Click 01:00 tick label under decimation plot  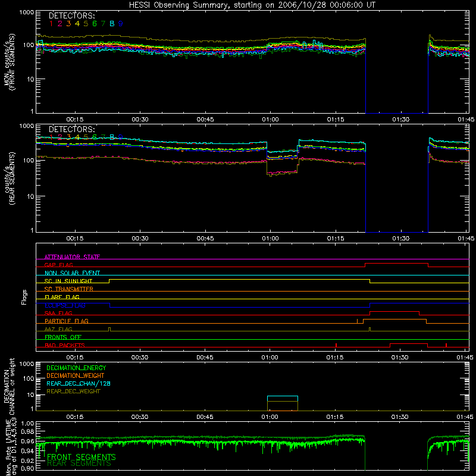tap(270, 417)
